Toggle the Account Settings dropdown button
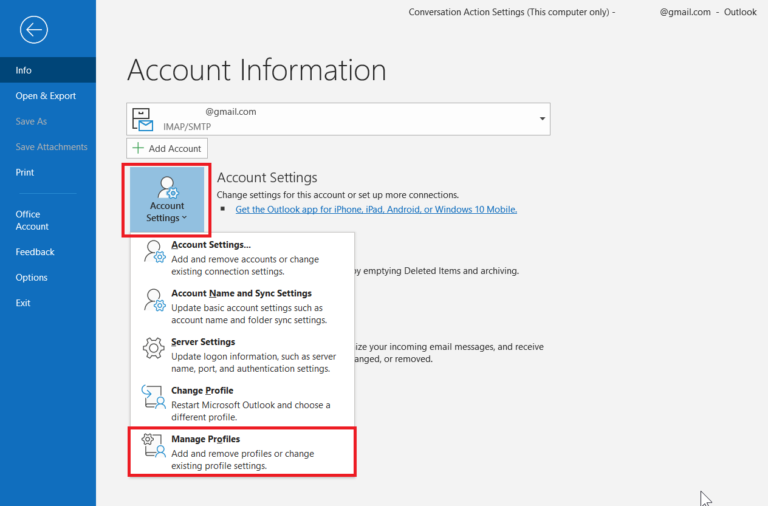 tap(167, 199)
